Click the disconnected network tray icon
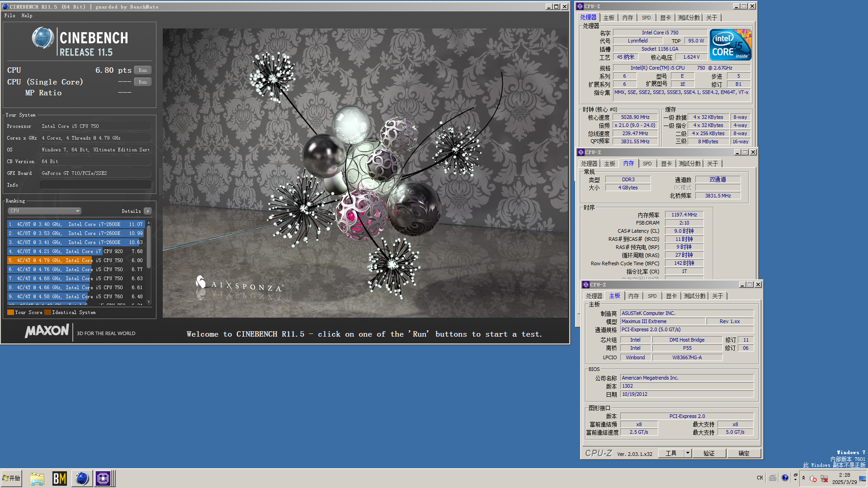Image resolution: width=868 pixels, height=488 pixels. [x=824, y=479]
